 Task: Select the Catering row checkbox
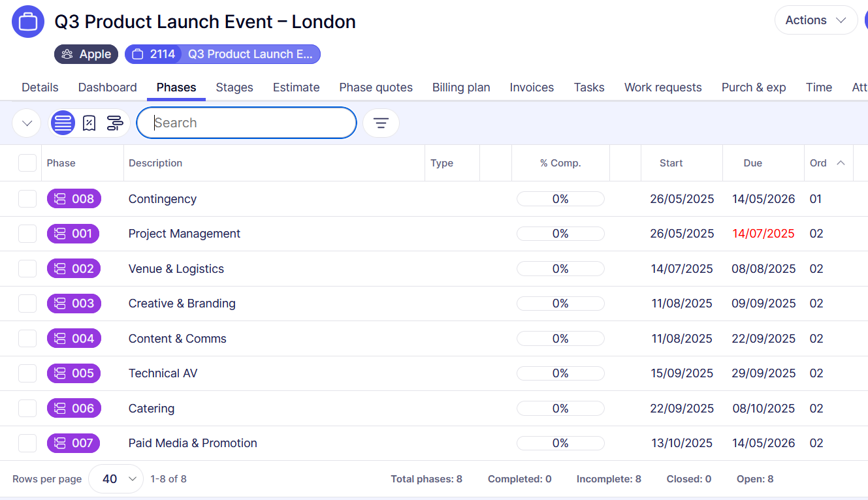(27, 409)
